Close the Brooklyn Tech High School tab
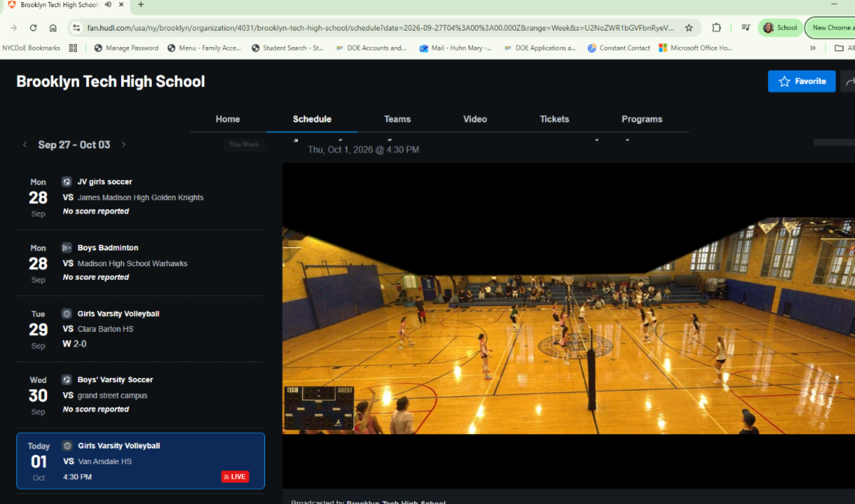855x504 pixels. (120, 4)
